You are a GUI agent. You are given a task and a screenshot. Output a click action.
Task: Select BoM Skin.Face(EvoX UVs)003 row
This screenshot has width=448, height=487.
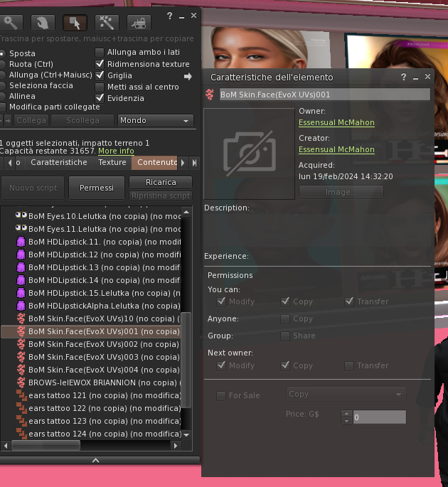click(x=91, y=357)
